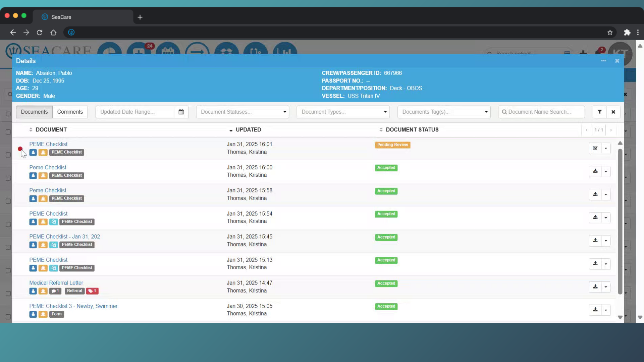Click the Referral tag on Medical Referral Letter

(74, 291)
